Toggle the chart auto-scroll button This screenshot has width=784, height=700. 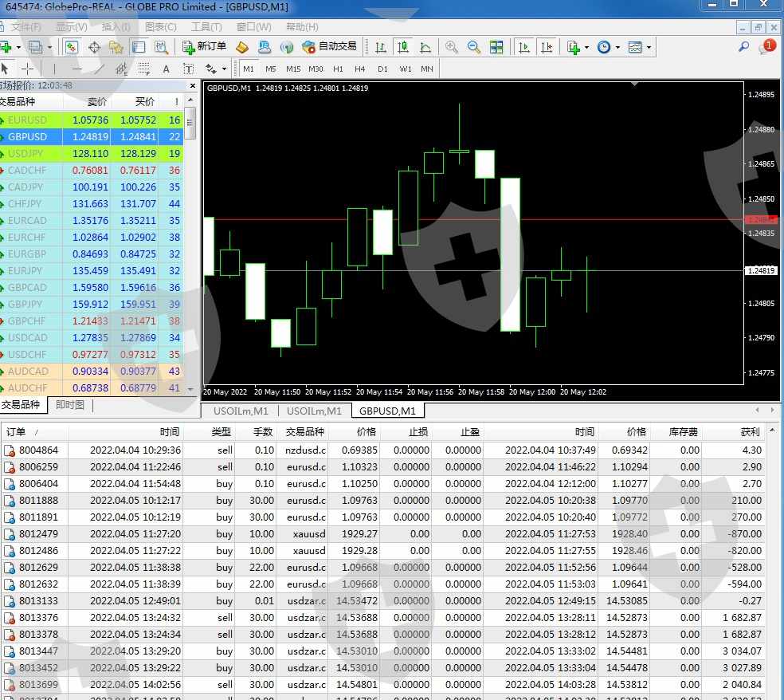[x=524, y=47]
